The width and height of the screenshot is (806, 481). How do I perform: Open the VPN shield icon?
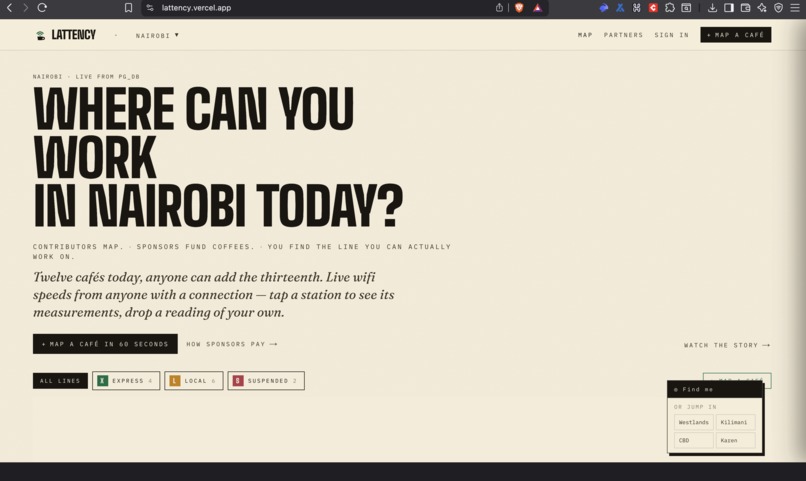pos(778,8)
